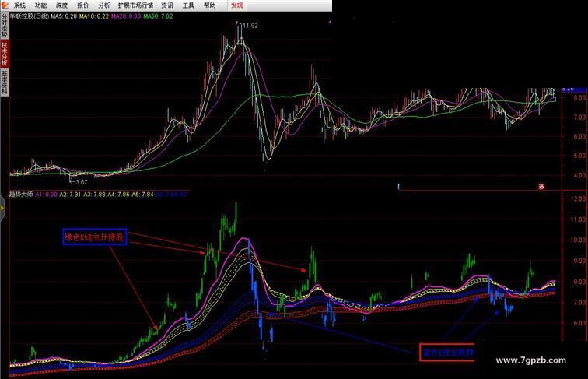Open the 扩展市场行情 menu
Viewport: 588px width, 379px height.
(135, 5)
